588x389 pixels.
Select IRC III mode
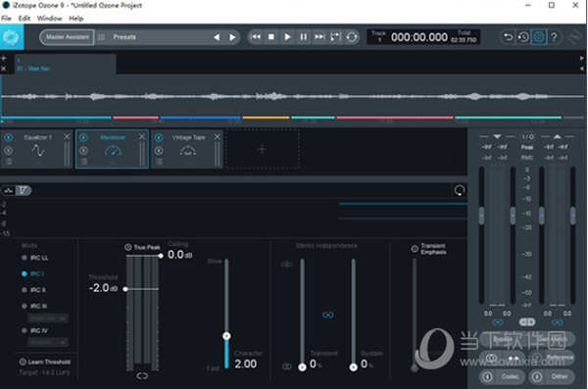(x=34, y=306)
